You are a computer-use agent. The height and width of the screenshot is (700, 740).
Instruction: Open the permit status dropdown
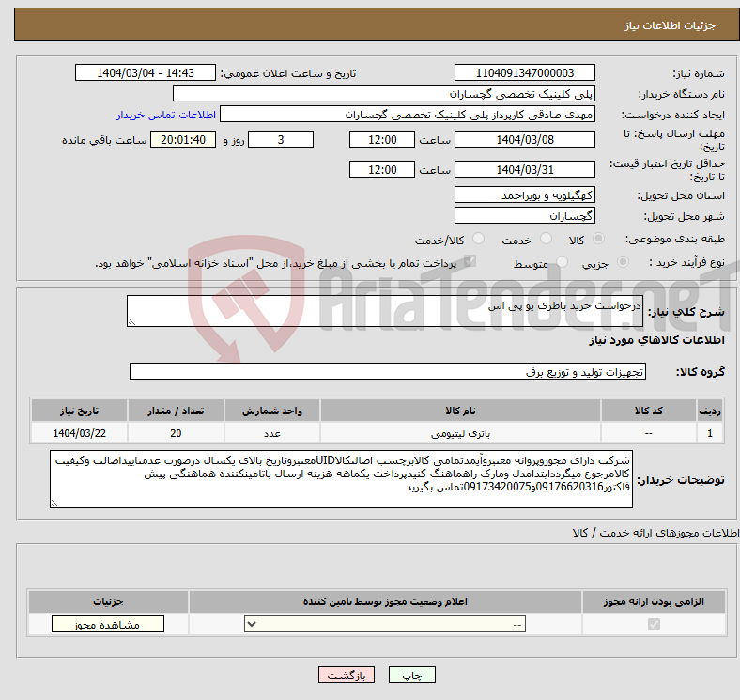tap(385, 625)
